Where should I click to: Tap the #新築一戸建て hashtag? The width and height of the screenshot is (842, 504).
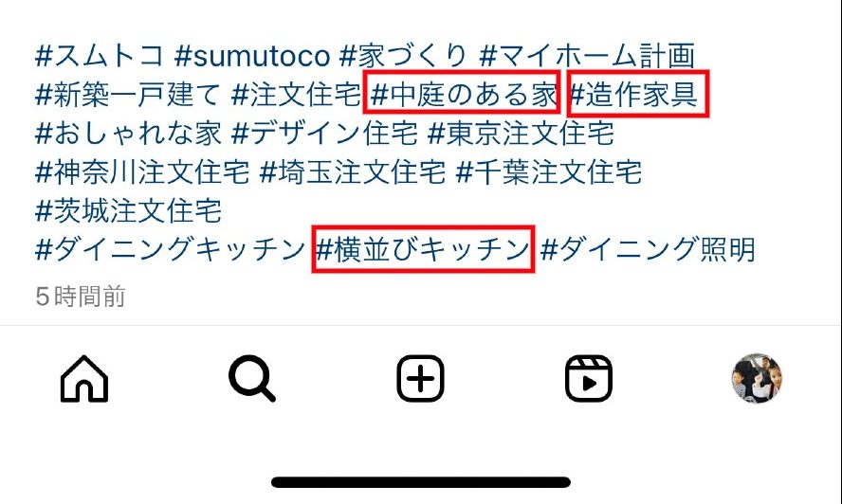tap(127, 95)
